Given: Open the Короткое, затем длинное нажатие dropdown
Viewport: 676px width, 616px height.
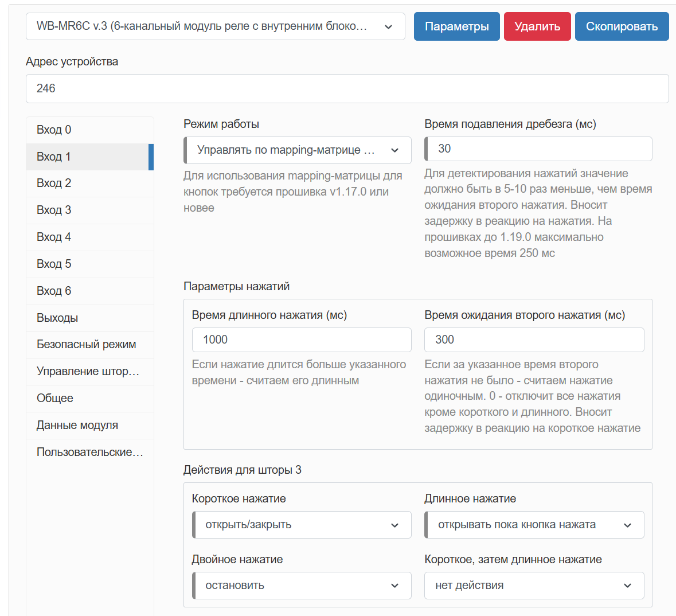Looking at the screenshot, I should coord(534,586).
